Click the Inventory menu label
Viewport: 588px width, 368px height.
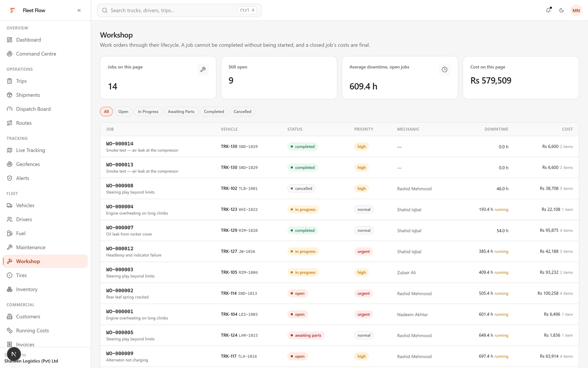27,289
